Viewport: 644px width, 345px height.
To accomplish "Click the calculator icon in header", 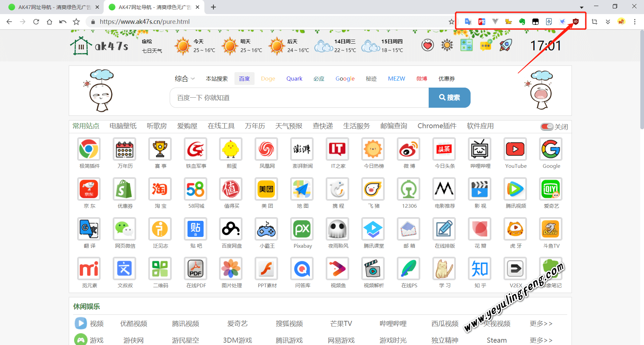I will coord(467,45).
